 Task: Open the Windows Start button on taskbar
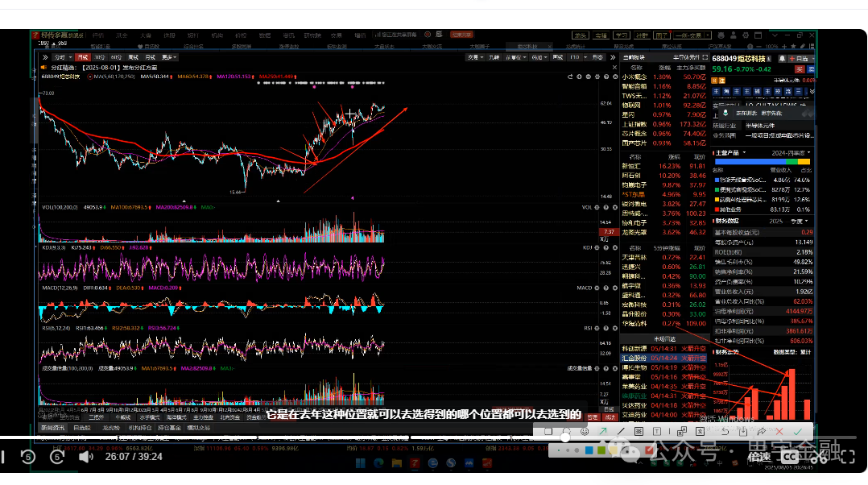361,463
